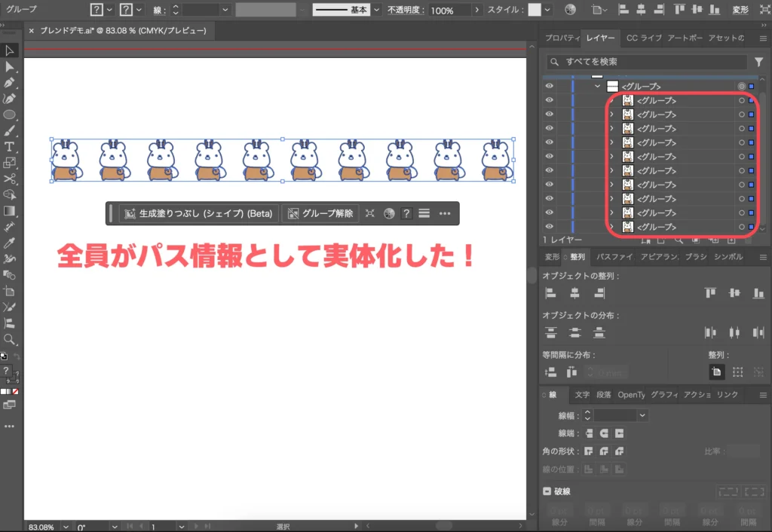Select the Type tool in the toolbar
The width and height of the screenshot is (772, 532).
coord(10,146)
